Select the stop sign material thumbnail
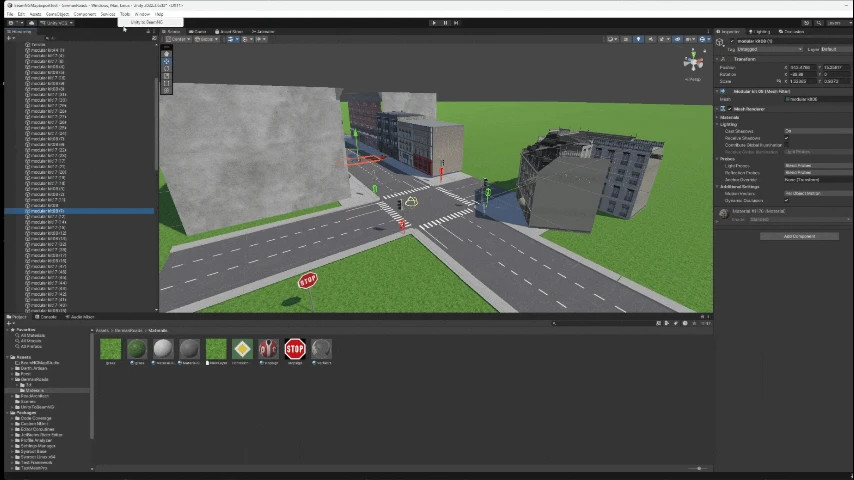 click(x=295, y=349)
